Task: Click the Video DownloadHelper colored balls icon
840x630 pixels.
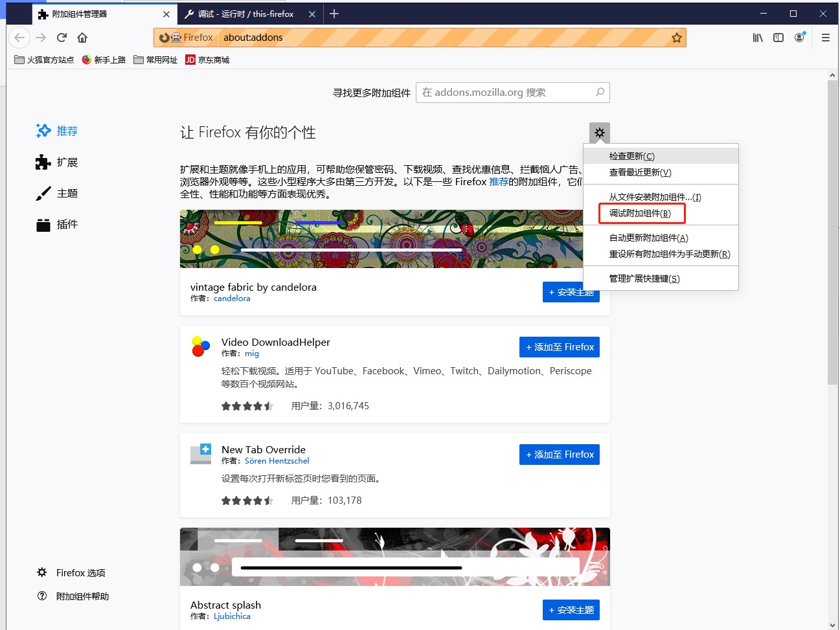Action: 201,346
